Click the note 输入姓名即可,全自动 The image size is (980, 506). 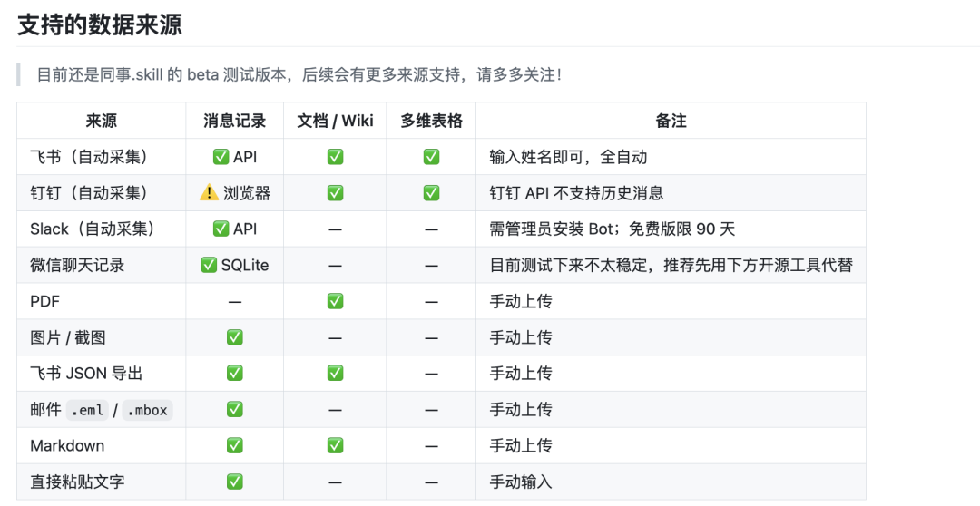(x=568, y=157)
